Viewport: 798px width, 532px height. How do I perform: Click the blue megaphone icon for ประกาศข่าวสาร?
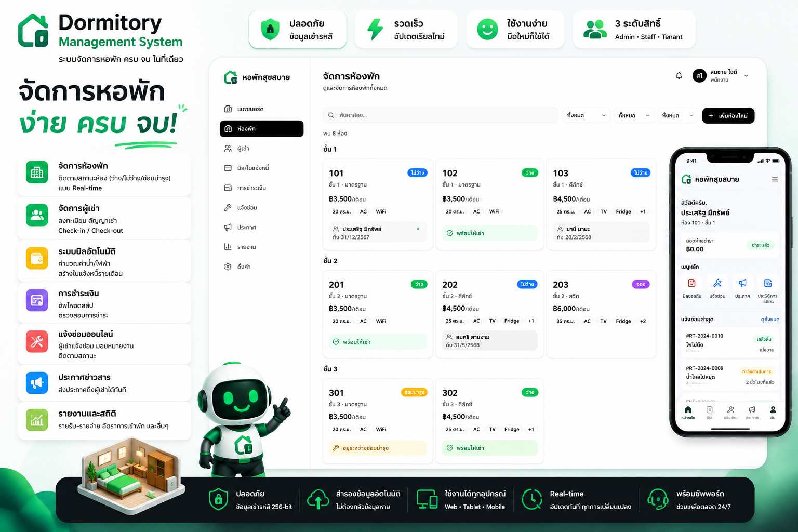(x=37, y=383)
